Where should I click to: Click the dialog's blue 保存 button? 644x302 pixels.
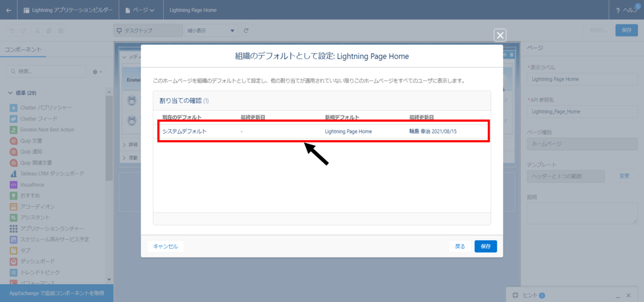click(x=486, y=246)
